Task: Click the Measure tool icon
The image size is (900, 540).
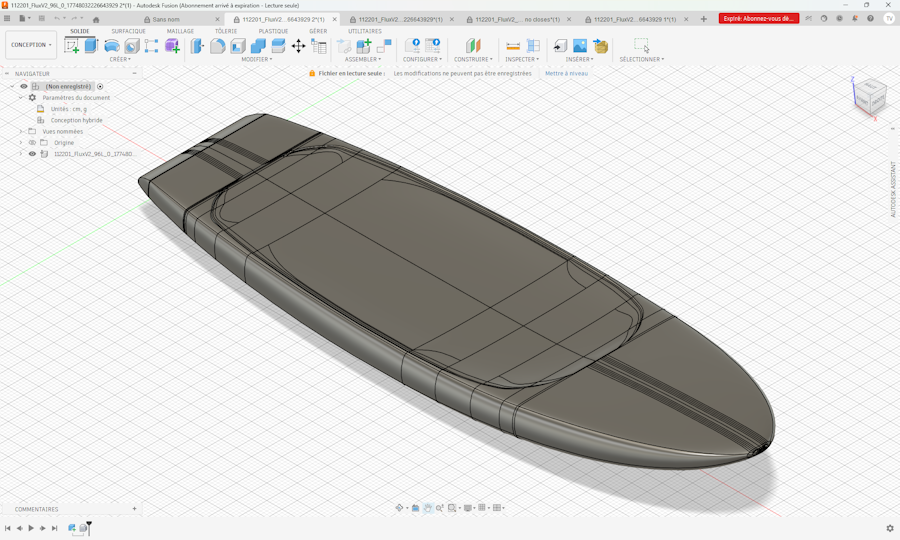Action: (513, 46)
